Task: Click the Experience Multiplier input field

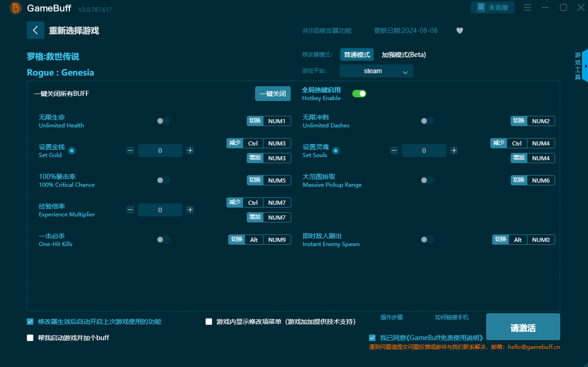Action: (x=160, y=210)
